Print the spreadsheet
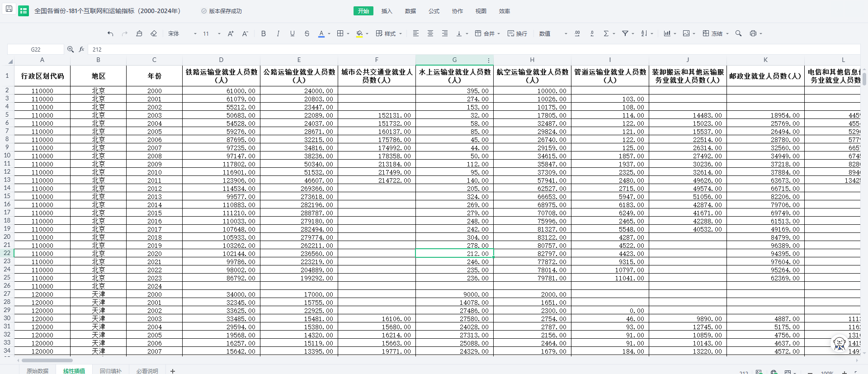 coord(753,33)
